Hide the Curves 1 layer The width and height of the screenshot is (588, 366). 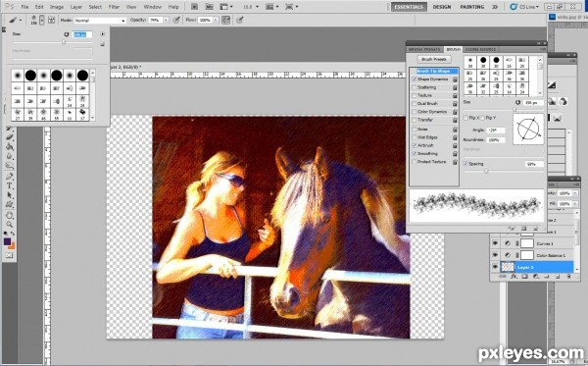[x=495, y=243]
